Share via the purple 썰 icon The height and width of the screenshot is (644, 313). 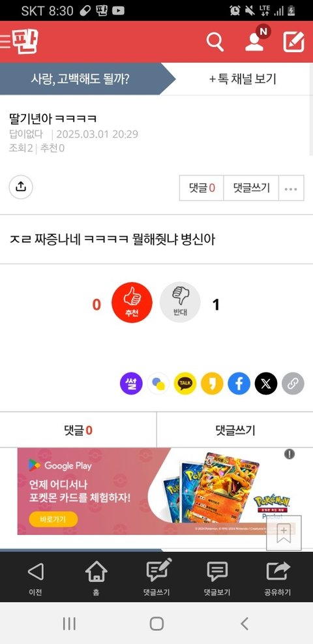[x=131, y=384]
